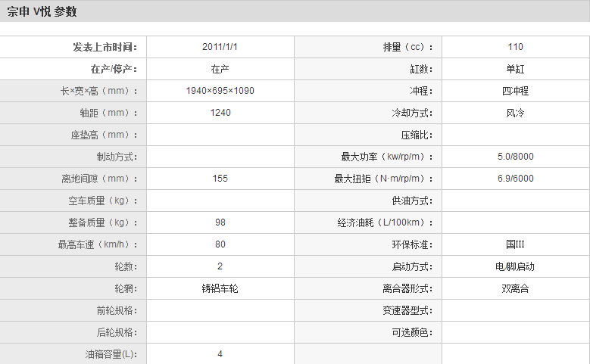Click the top speed value 80
Image resolution: width=590 pixels, height=364 pixels.
click(220, 244)
